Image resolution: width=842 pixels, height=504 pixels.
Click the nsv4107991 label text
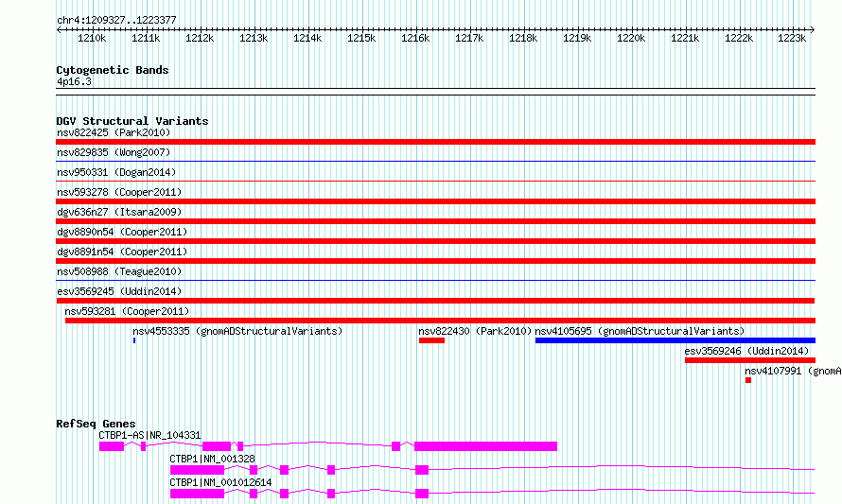tap(793, 371)
